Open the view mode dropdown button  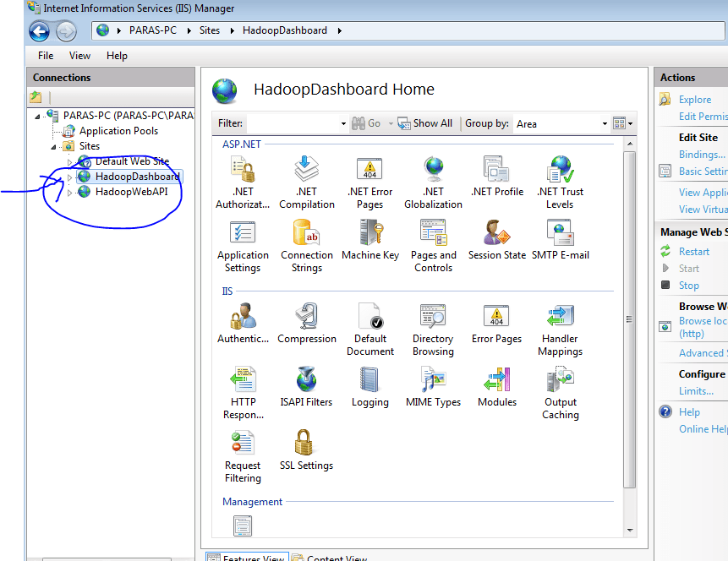[x=622, y=123]
